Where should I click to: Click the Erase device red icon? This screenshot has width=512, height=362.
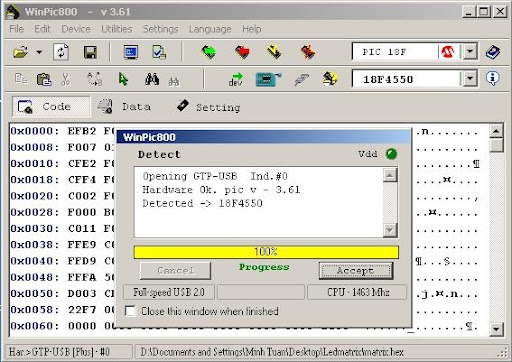pos(308,52)
